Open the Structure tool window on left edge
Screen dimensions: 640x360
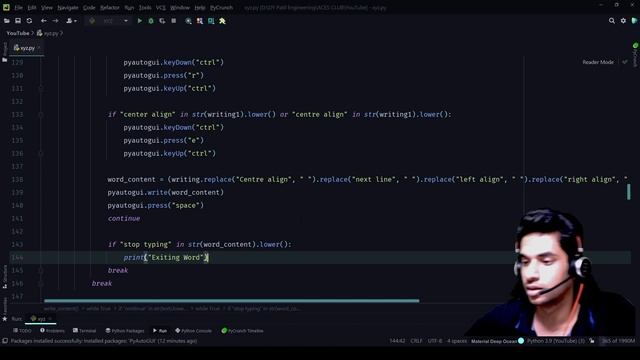(5, 276)
